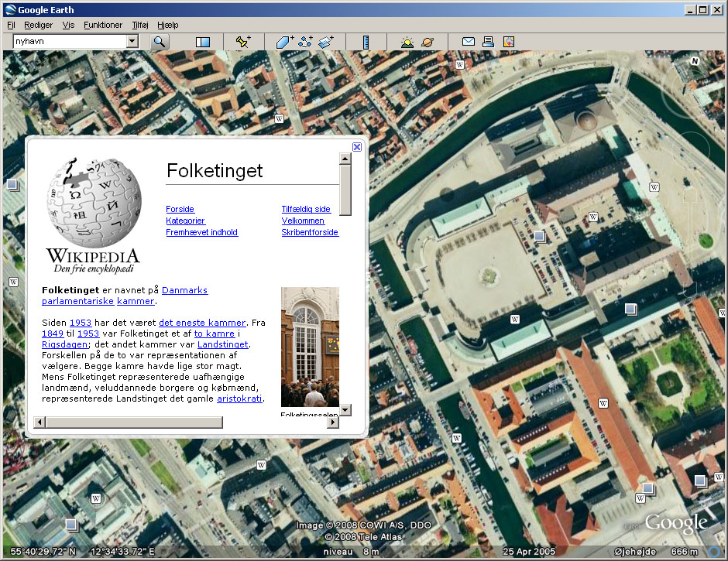
Task: Click the add image overlay icon
Action: (325, 42)
